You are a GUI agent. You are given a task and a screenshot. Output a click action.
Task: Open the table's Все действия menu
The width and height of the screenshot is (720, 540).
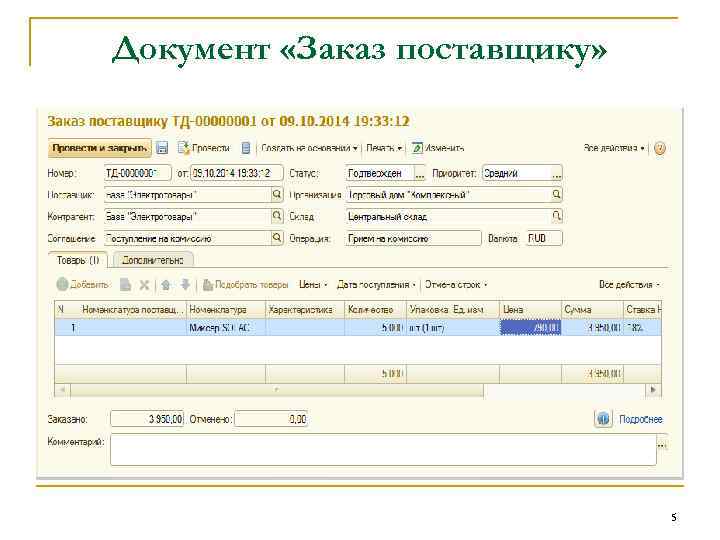[x=630, y=285]
